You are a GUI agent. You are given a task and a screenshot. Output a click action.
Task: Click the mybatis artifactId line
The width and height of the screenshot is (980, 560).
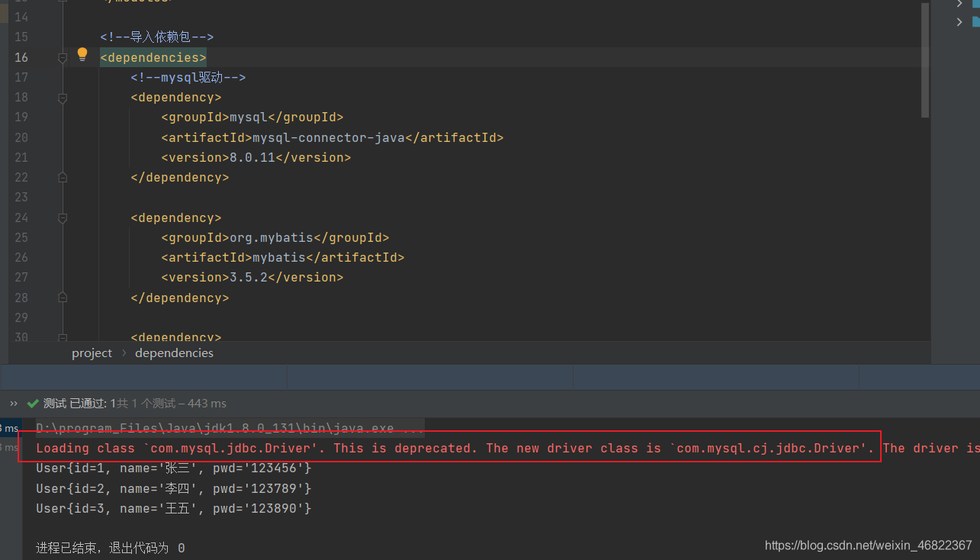click(x=283, y=257)
